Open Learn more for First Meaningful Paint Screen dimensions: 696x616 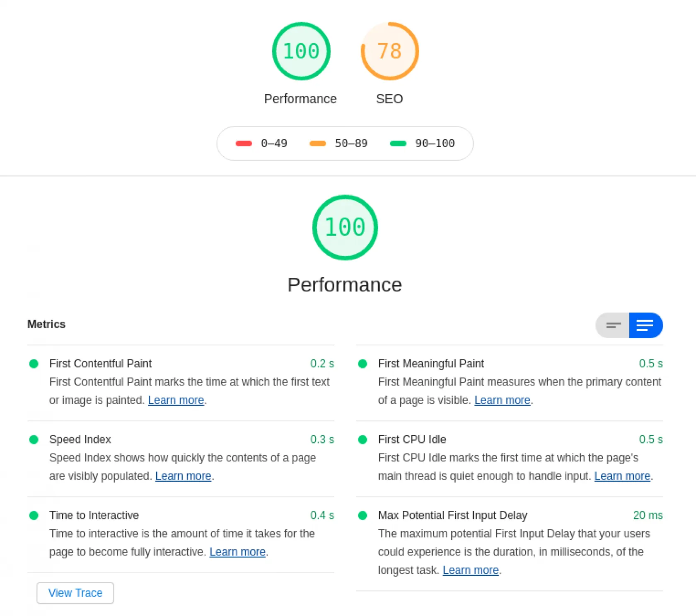click(502, 400)
